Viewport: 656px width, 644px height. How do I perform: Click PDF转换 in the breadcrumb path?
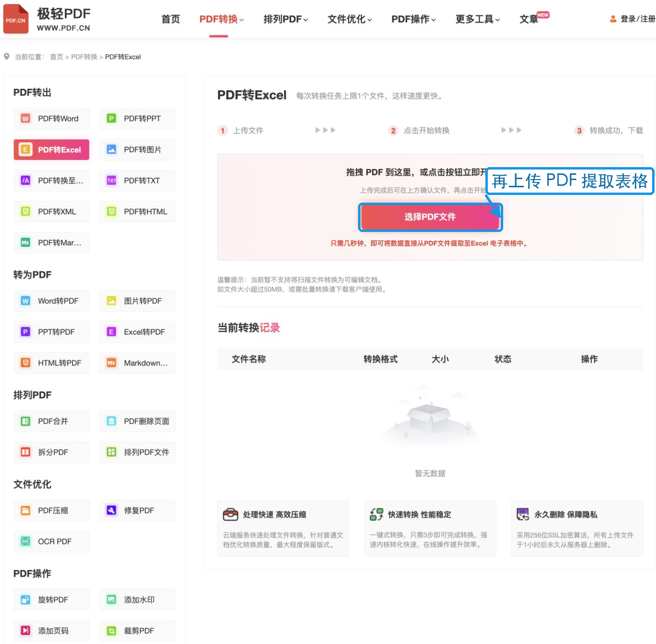click(x=84, y=57)
